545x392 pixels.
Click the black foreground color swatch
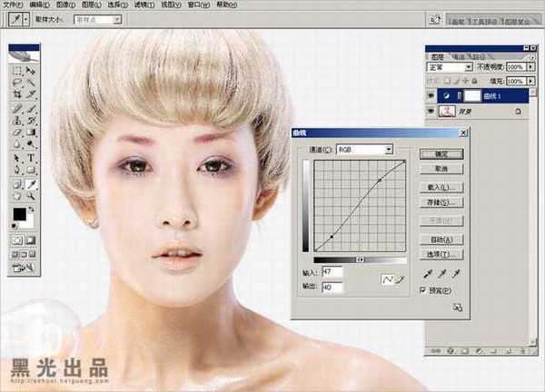click(x=18, y=214)
